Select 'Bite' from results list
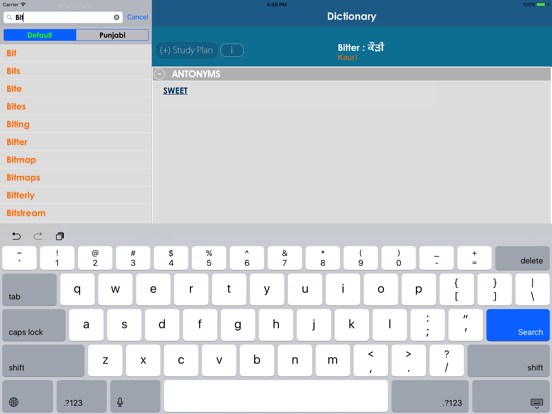This screenshot has width=552, height=414. coord(76,89)
